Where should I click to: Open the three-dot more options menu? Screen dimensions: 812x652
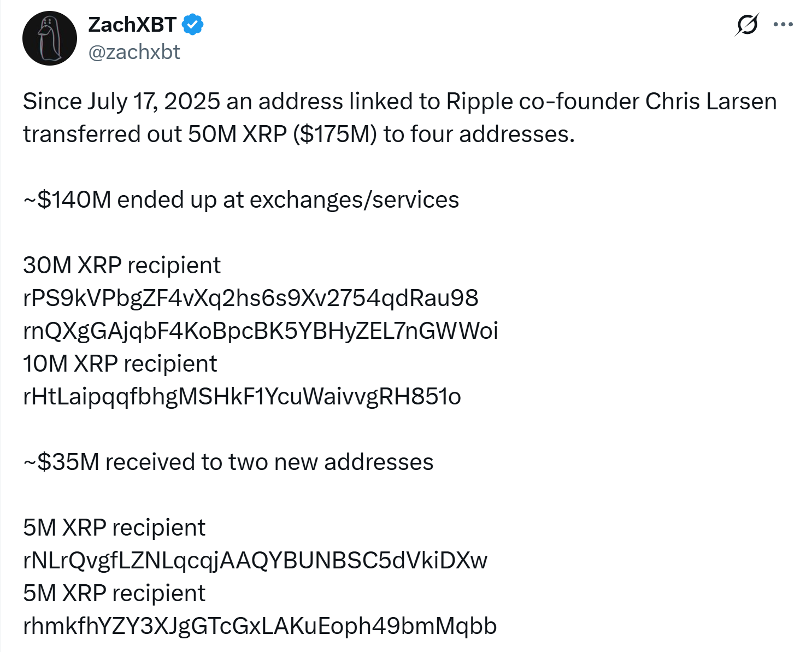pos(783,25)
